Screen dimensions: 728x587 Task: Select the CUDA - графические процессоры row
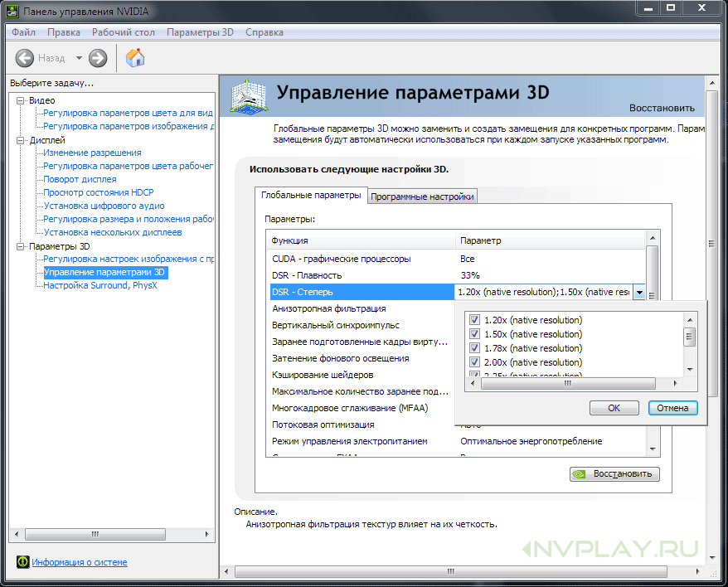pyautogui.click(x=458, y=259)
